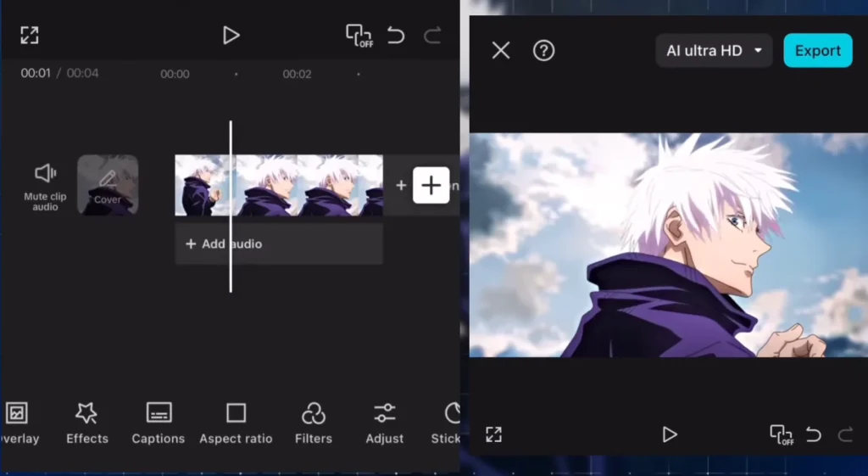868x476 pixels.
Task: Open the Adjust tool
Action: 384,423
